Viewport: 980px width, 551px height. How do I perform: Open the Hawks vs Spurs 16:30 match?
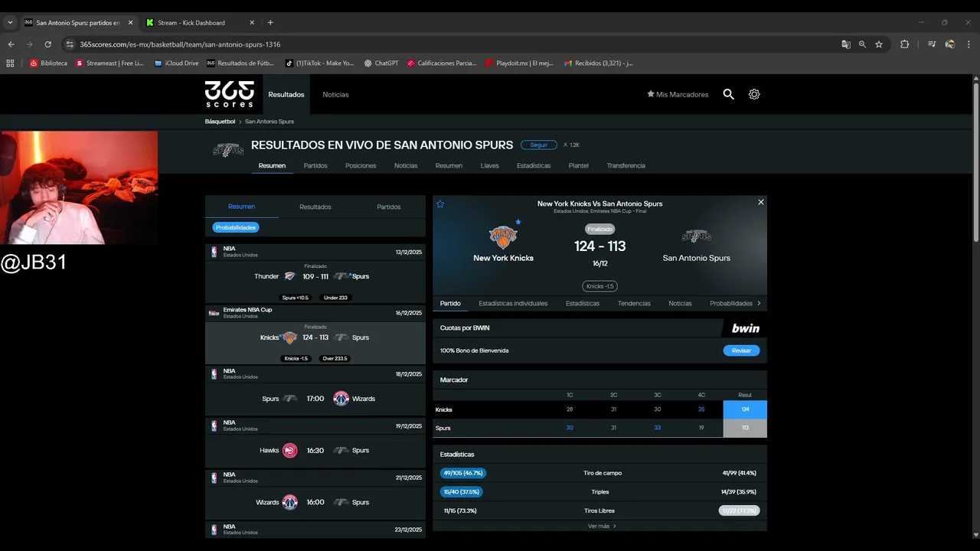click(315, 451)
